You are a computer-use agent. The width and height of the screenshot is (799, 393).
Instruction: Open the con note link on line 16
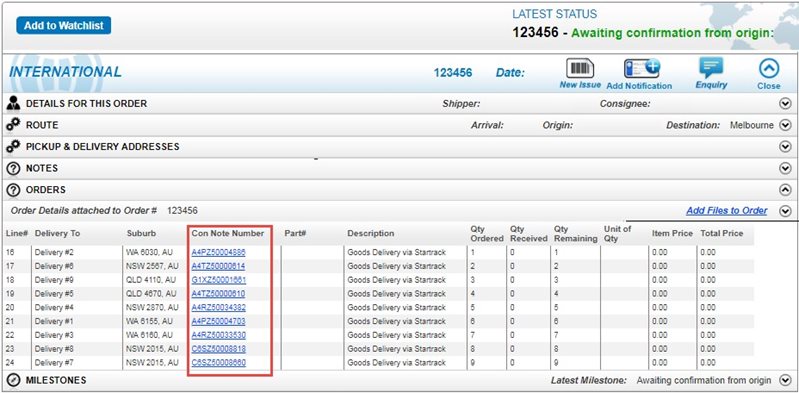click(x=219, y=252)
